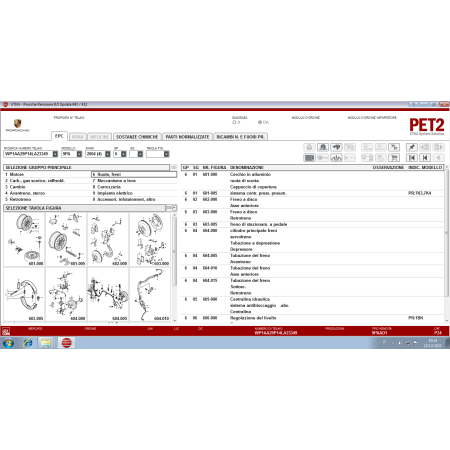450x450 pixels.
Task: Open the SOSTANZE CHIMICHE tab
Action: click(137, 137)
